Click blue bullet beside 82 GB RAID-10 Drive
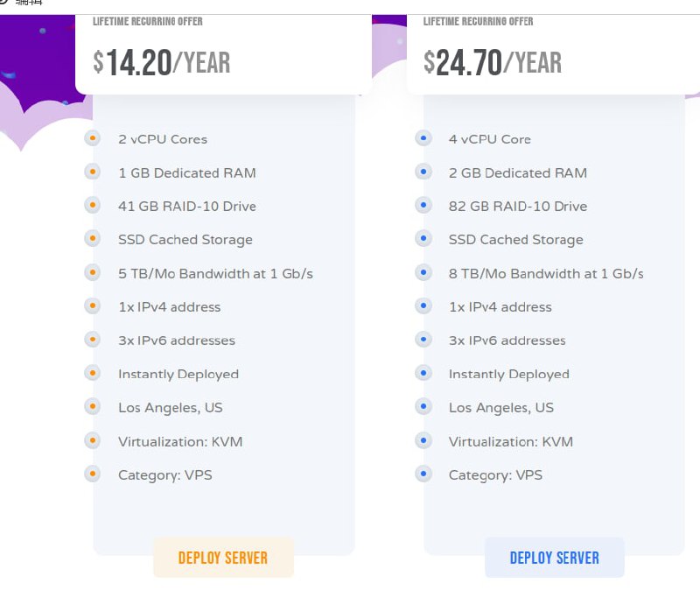 coord(423,205)
